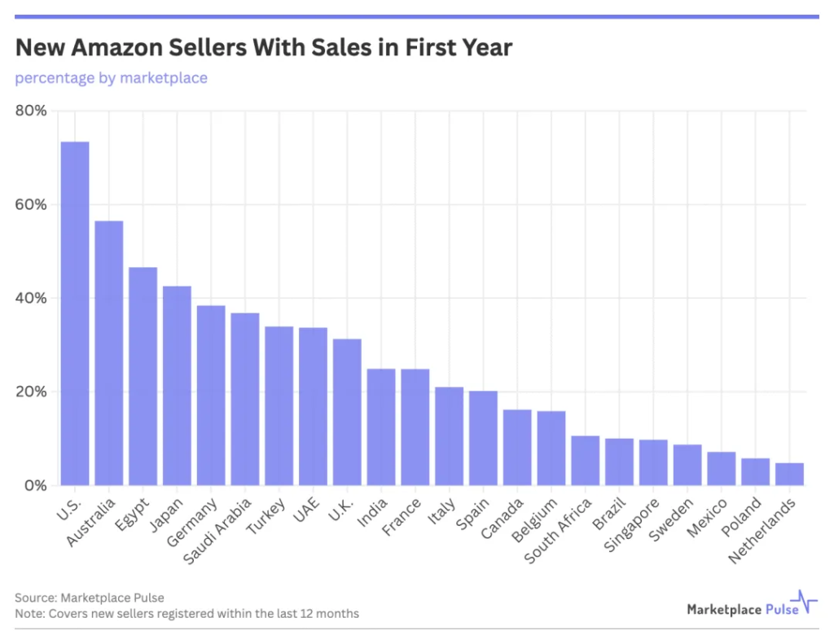Click the chart title text
The image size is (834, 644).
pos(264,47)
